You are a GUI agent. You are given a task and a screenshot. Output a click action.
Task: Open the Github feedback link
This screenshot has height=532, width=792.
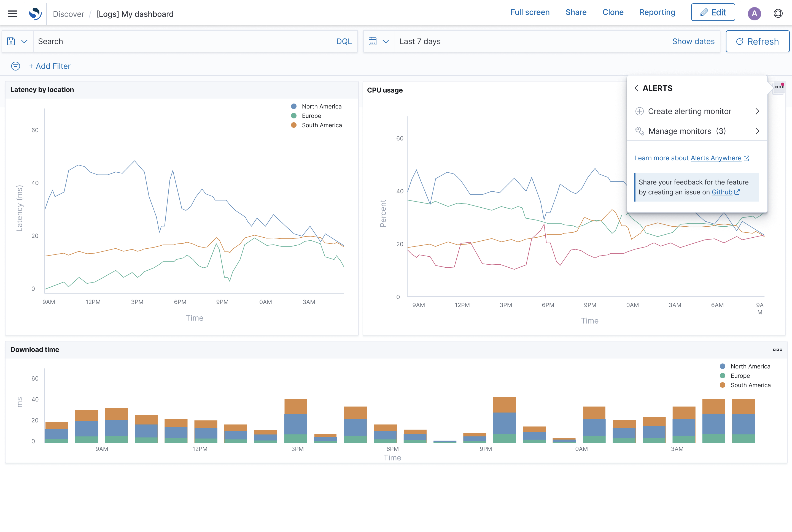[722, 192]
